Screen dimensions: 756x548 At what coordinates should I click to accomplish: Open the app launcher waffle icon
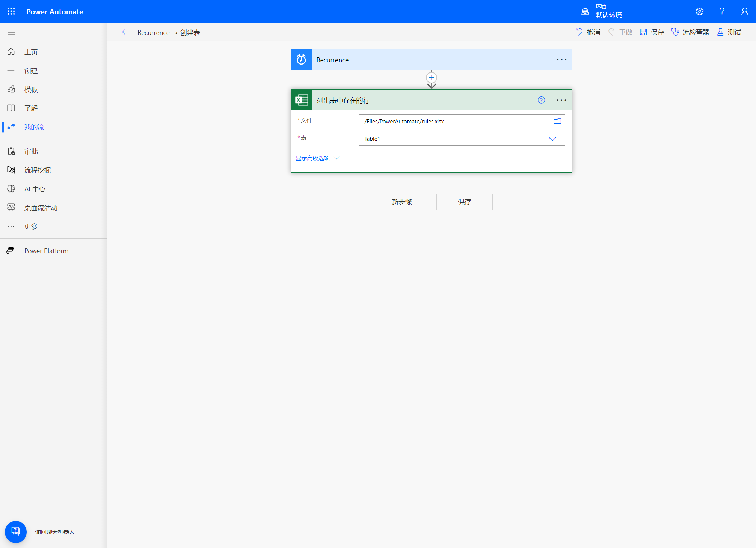point(11,11)
